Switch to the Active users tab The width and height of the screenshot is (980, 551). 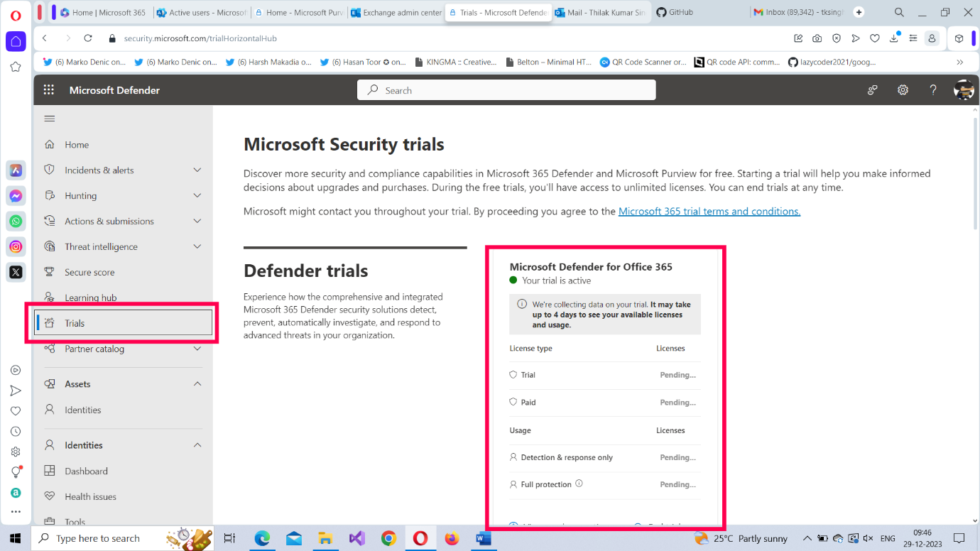(x=201, y=13)
